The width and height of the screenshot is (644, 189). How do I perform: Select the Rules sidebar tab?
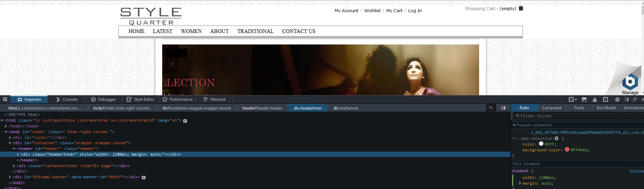pyautogui.click(x=524, y=108)
